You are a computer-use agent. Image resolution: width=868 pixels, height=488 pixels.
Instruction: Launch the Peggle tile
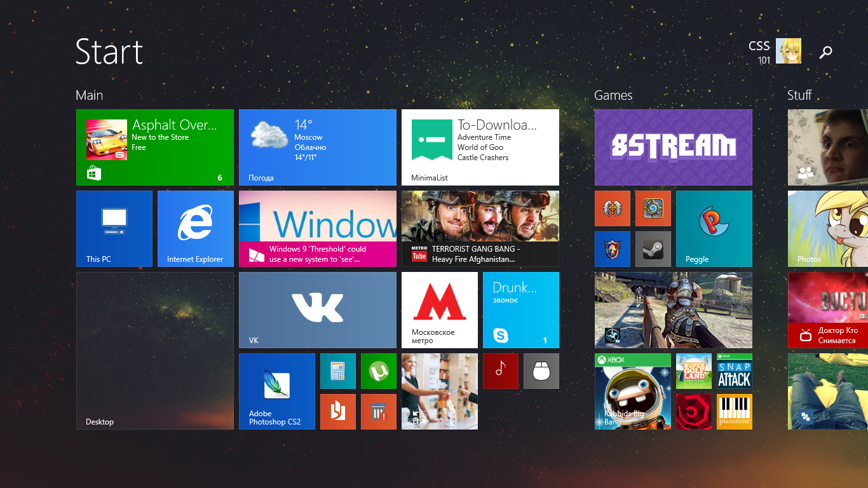(x=714, y=229)
